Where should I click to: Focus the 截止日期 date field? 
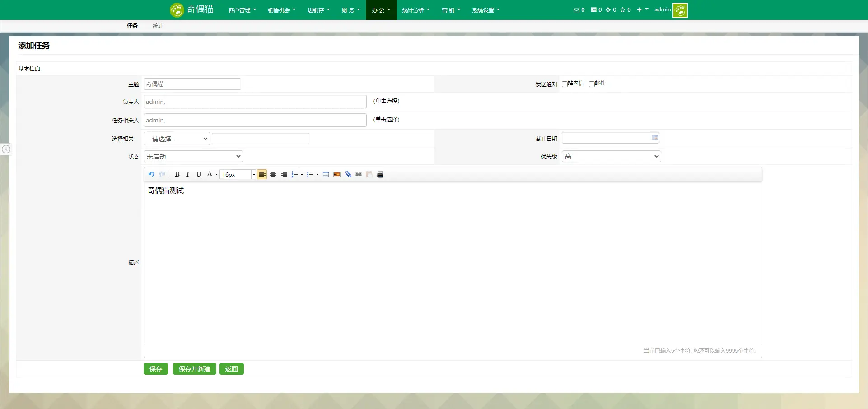pyautogui.click(x=611, y=138)
